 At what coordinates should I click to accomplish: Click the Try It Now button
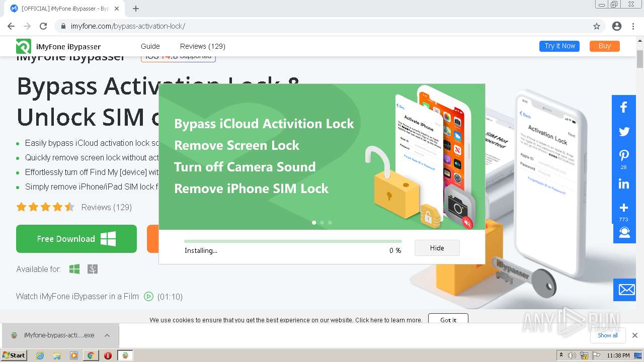point(559,46)
